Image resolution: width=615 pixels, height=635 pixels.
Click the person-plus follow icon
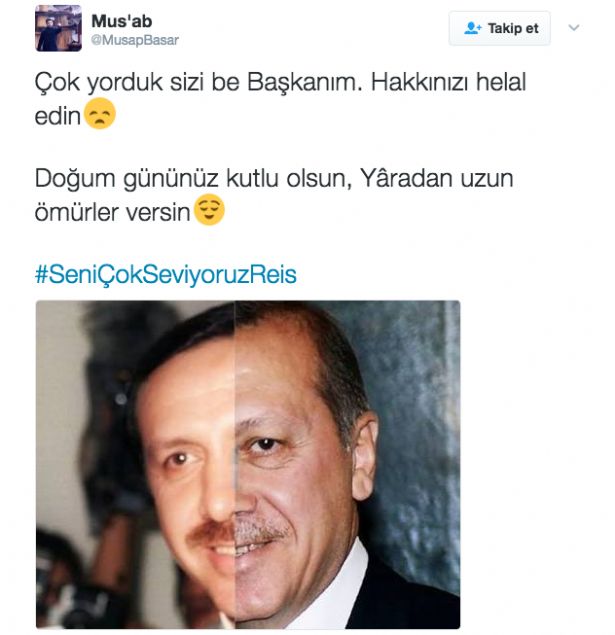click(x=472, y=28)
